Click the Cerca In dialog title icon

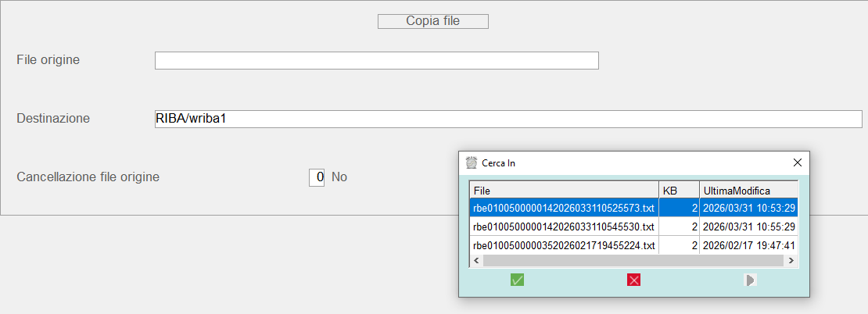pyautogui.click(x=471, y=163)
